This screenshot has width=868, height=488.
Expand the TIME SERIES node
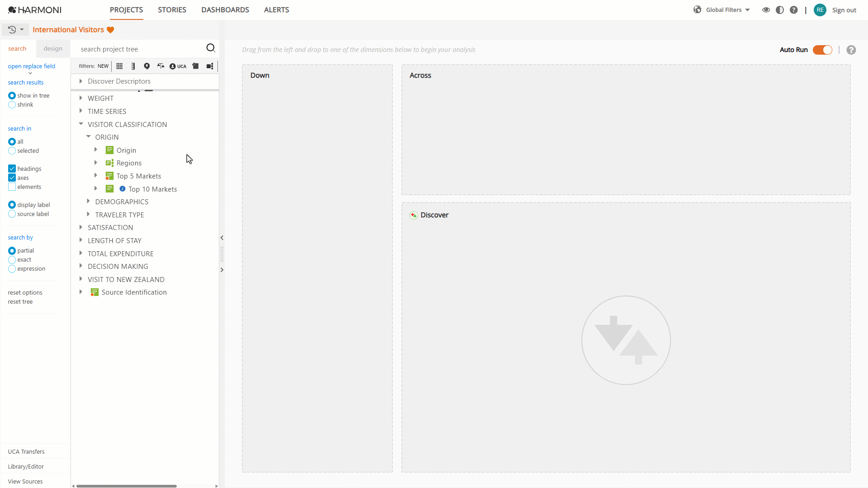tap(81, 111)
